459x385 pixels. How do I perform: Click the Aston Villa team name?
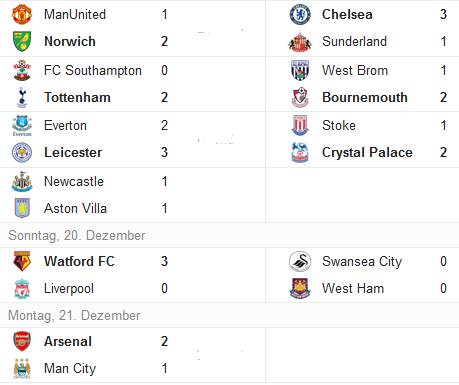(x=75, y=209)
